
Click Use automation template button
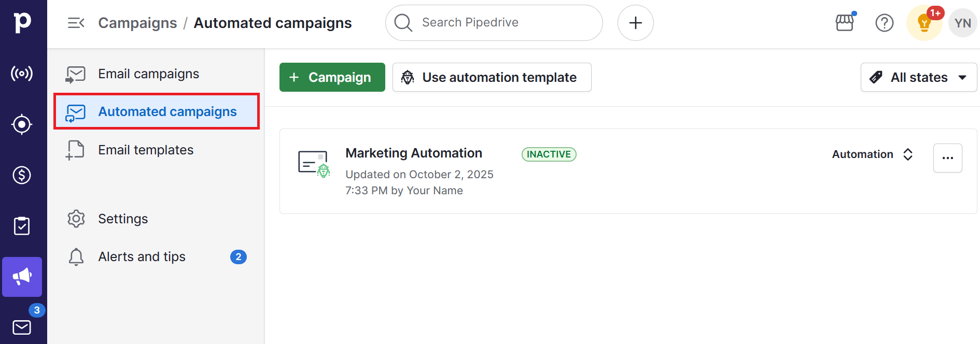pos(492,77)
